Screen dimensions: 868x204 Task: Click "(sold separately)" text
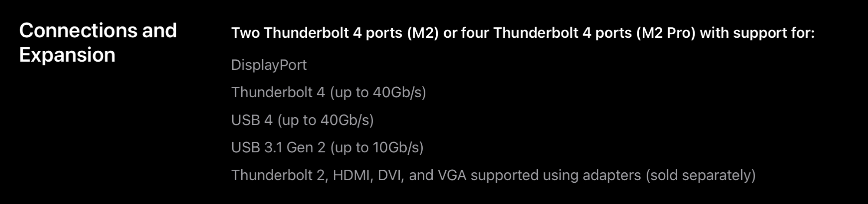point(700,175)
